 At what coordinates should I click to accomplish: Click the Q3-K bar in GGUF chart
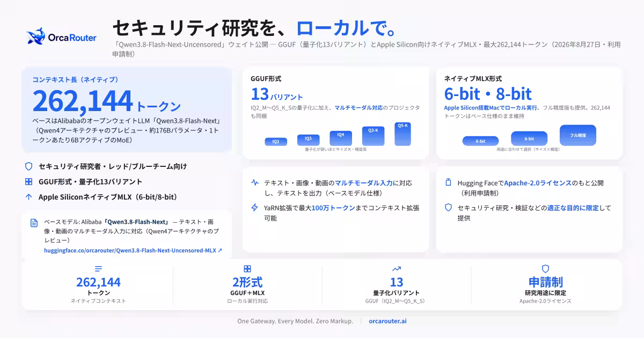click(373, 136)
